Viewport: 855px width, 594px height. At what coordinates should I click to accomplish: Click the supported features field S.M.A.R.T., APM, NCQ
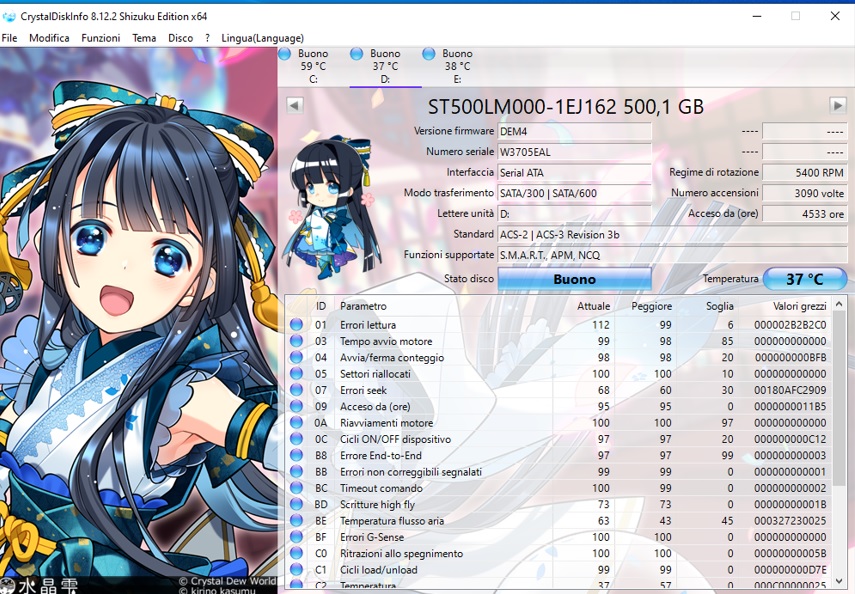tap(672, 255)
